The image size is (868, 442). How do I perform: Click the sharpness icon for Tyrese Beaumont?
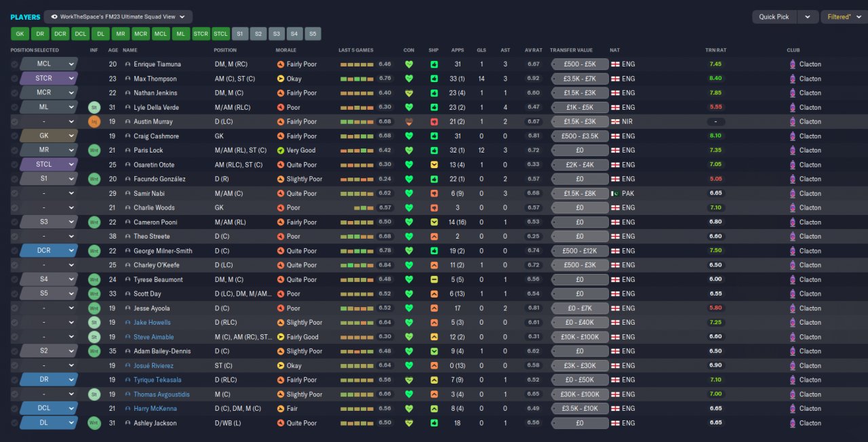pos(434,279)
